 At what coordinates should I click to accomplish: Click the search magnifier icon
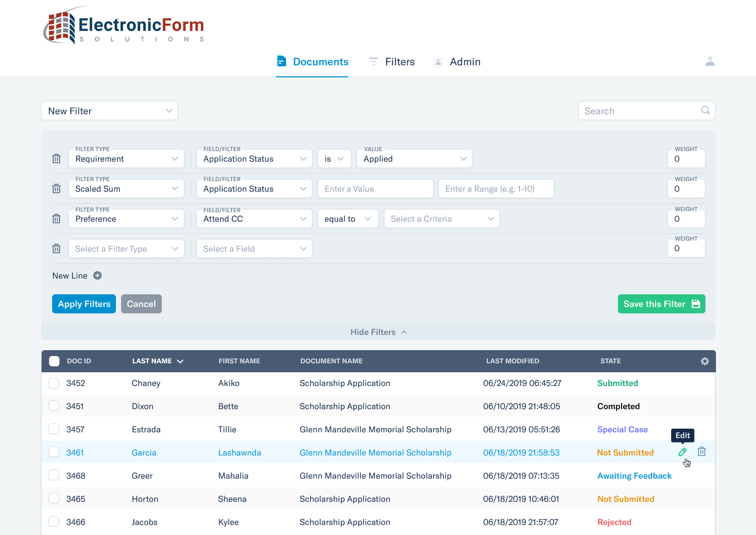tap(705, 111)
